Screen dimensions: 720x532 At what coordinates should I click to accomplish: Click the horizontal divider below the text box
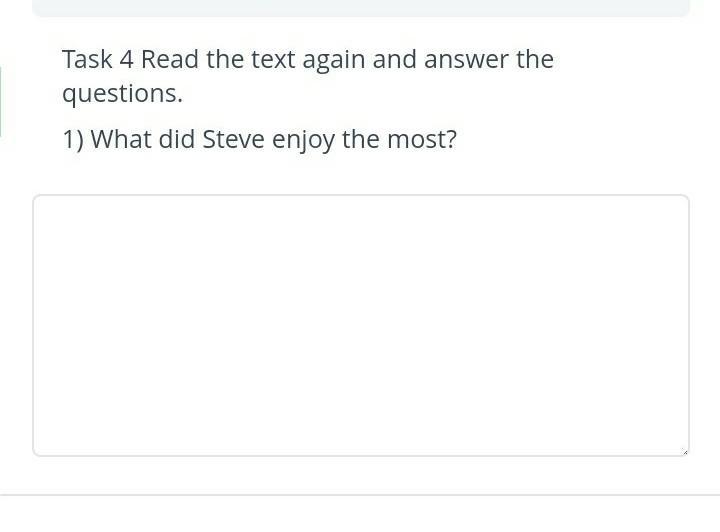(360, 495)
